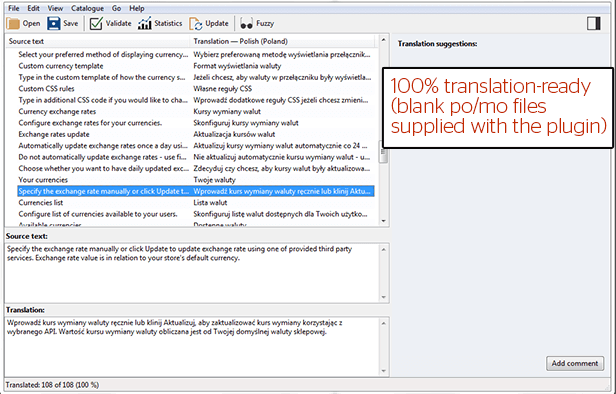Open the File menu
616x394 pixels.
[14, 8]
